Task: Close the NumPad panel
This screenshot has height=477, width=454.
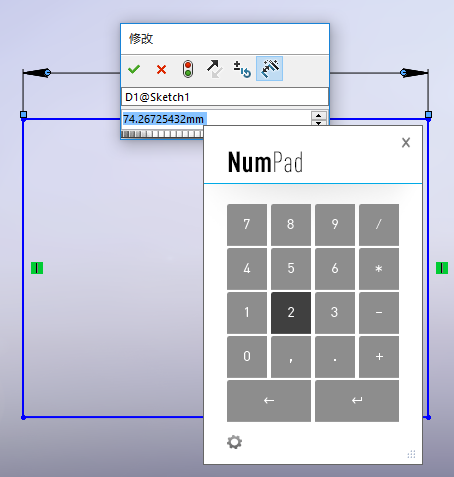Action: tap(406, 143)
